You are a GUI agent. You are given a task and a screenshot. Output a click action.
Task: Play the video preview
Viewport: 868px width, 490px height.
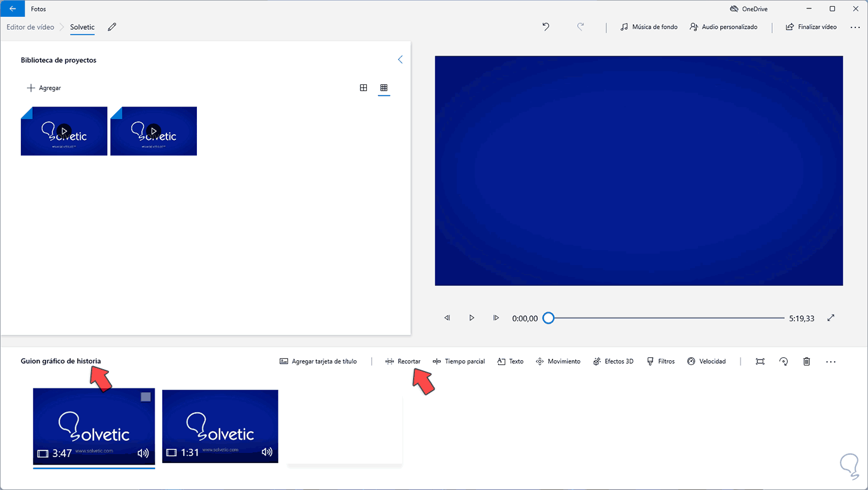pyautogui.click(x=472, y=318)
